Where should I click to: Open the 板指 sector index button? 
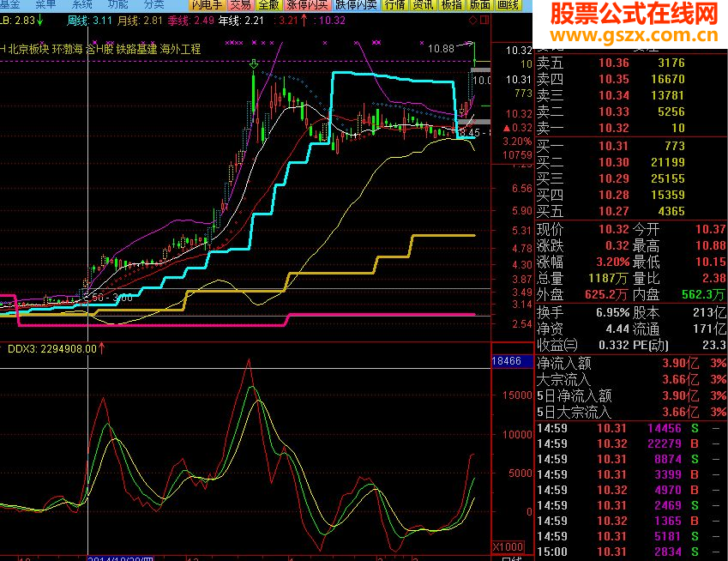451,5
